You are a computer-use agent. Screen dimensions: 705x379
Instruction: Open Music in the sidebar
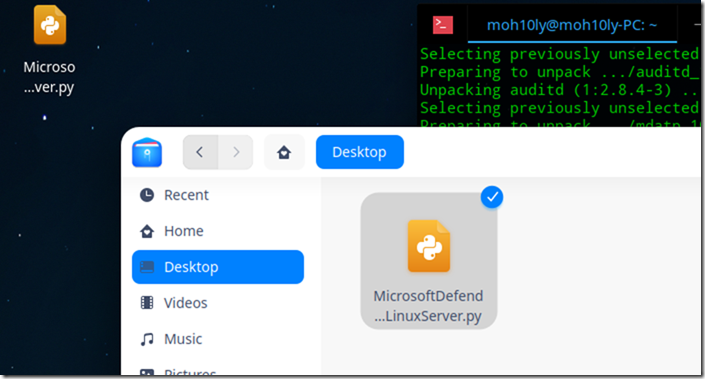pyautogui.click(x=218, y=339)
